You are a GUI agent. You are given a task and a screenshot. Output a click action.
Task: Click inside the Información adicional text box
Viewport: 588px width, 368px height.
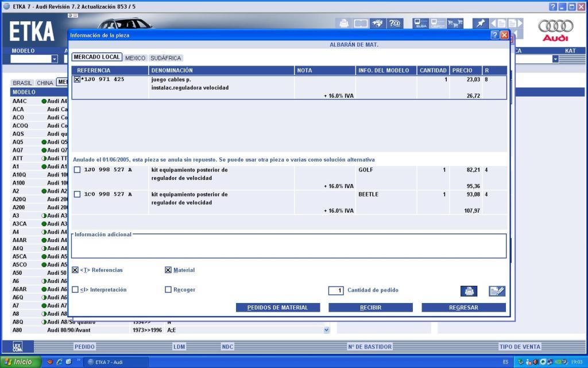[289, 247]
